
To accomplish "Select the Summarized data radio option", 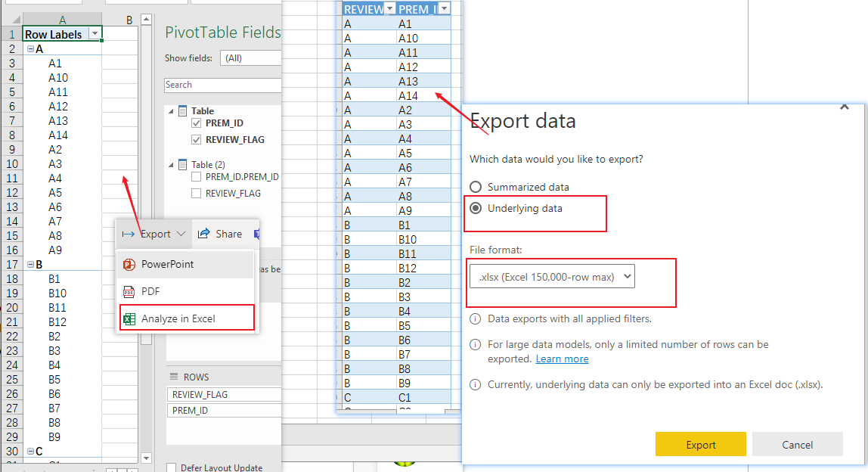I will coord(476,187).
